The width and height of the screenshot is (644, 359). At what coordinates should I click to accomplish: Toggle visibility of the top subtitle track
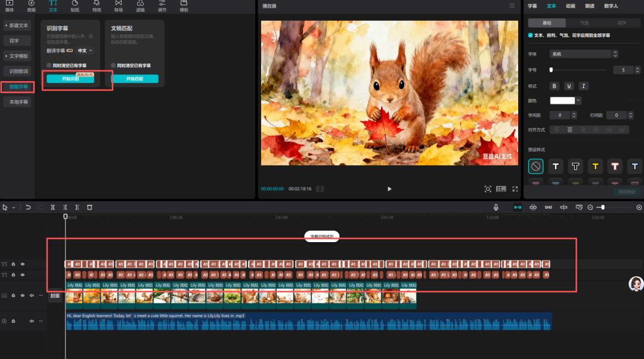tap(23, 264)
